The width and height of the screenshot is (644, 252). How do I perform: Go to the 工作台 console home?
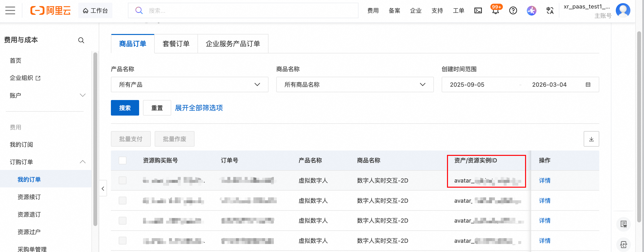[x=95, y=10]
